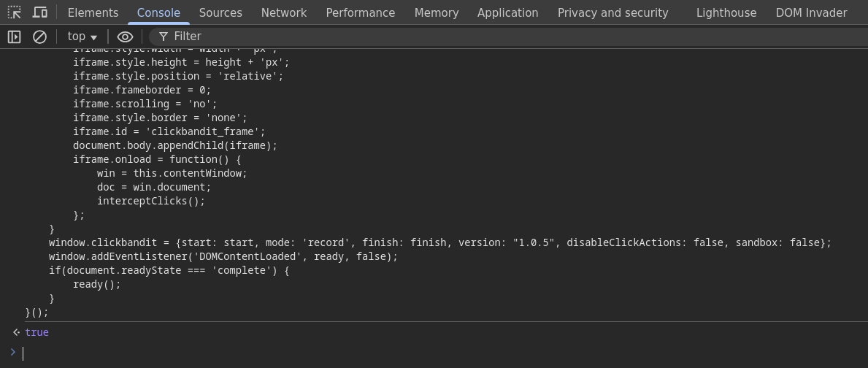Toggle the device toolbar icon
868x368 pixels.
tap(40, 12)
